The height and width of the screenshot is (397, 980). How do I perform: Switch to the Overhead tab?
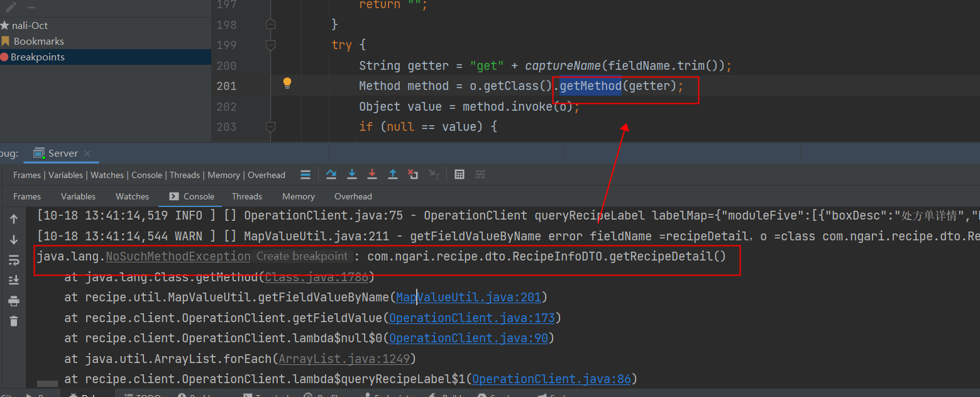tap(353, 196)
